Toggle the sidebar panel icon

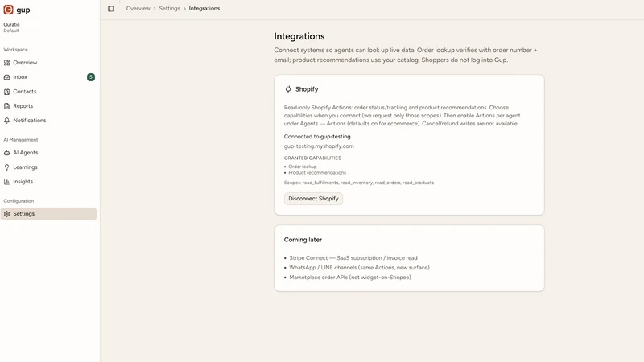(110, 9)
